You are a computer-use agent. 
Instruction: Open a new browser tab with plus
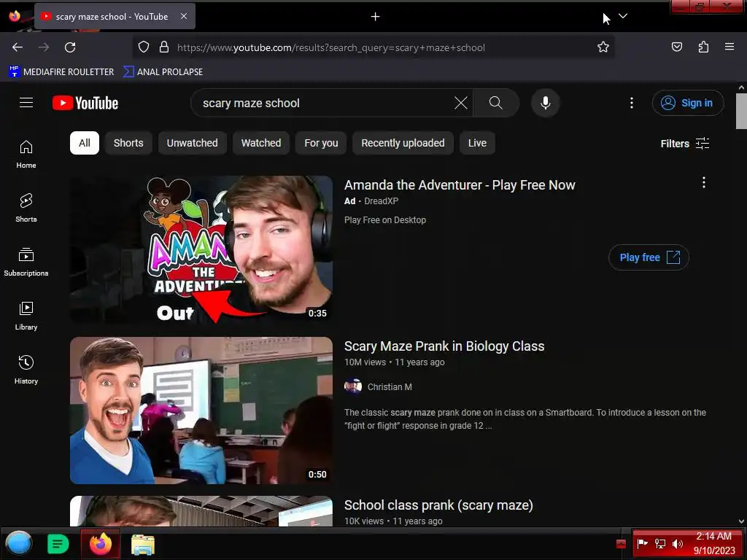coord(376,17)
